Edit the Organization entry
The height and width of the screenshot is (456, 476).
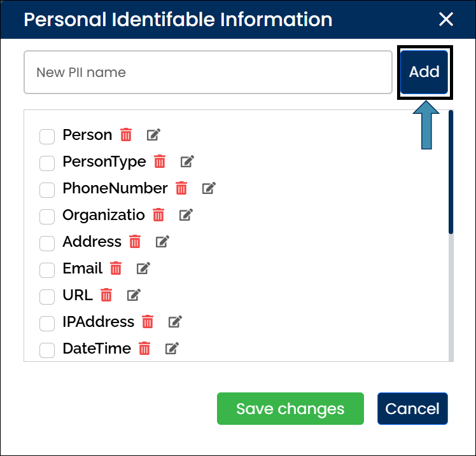pos(186,215)
